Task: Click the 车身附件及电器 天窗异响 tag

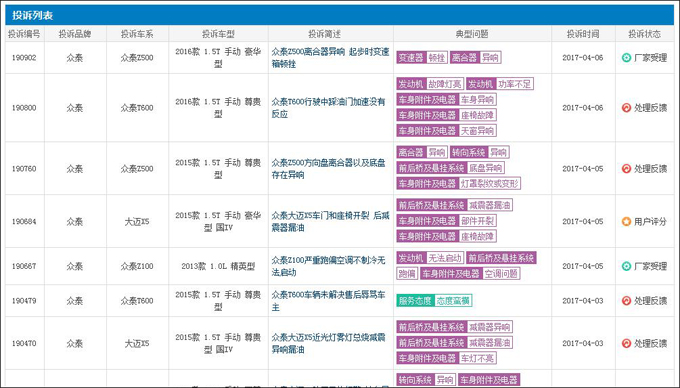Action: [x=446, y=131]
